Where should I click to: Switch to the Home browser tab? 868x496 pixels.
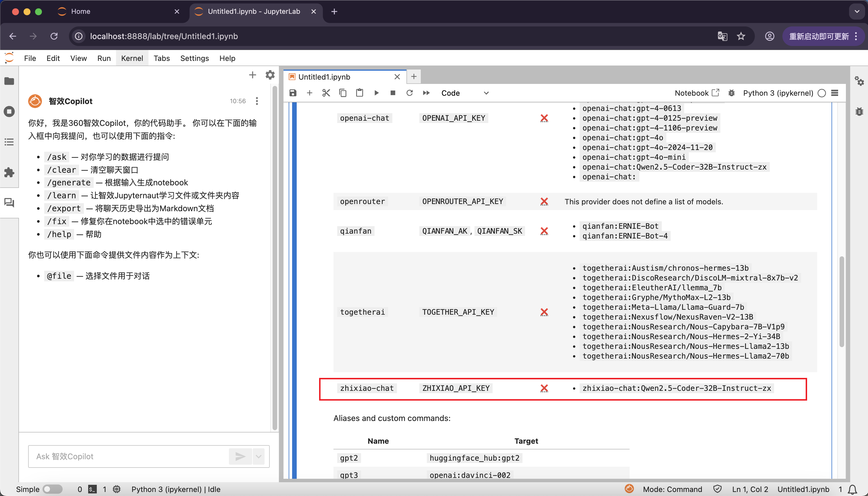pos(81,11)
